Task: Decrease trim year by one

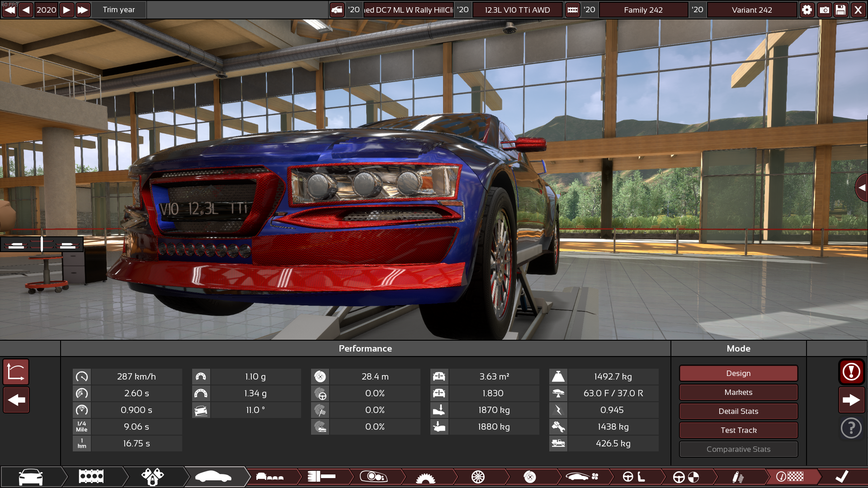Action: [x=26, y=9]
